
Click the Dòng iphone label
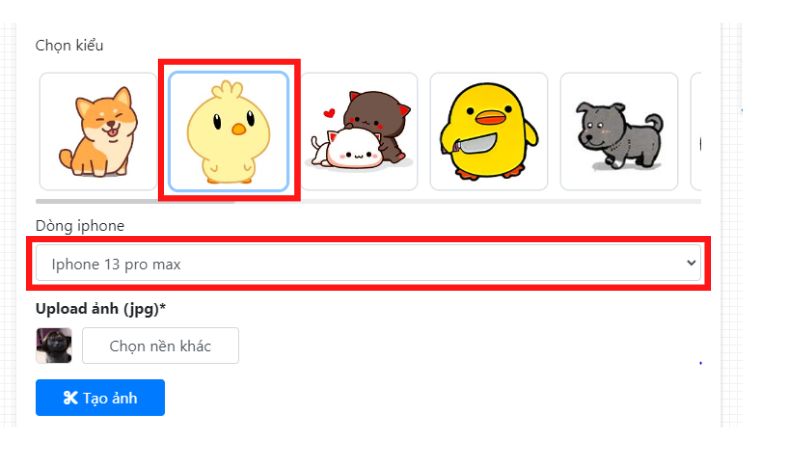point(80,226)
